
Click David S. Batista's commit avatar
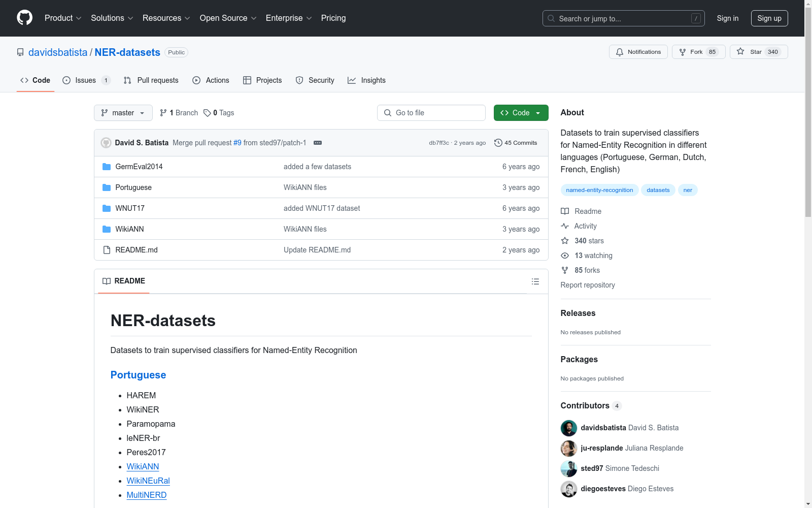106,143
